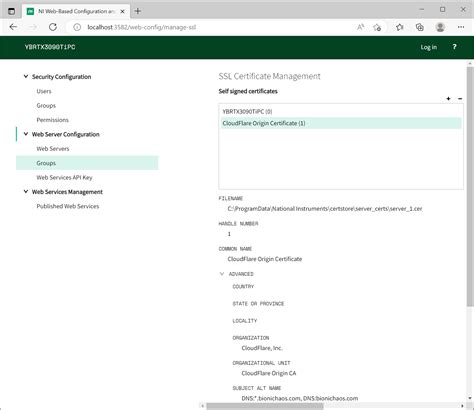The width and height of the screenshot is (474, 410).
Task: Click the CloudFlare Origin Certificate common name value
Action: tap(265, 259)
